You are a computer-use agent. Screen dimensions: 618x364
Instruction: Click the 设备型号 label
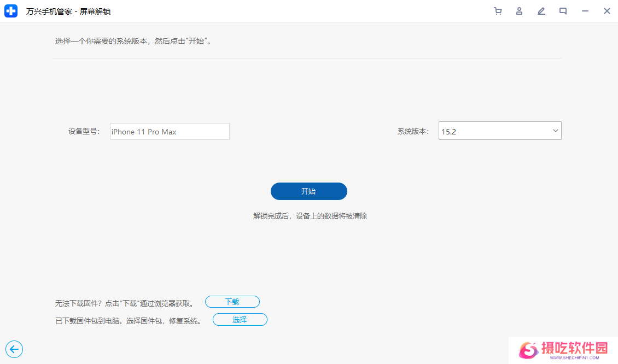pos(84,131)
